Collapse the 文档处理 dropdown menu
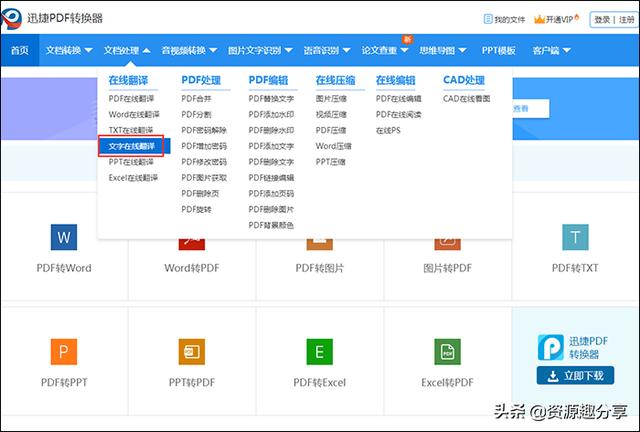Image resolution: width=640 pixels, height=432 pixels. 127,50
